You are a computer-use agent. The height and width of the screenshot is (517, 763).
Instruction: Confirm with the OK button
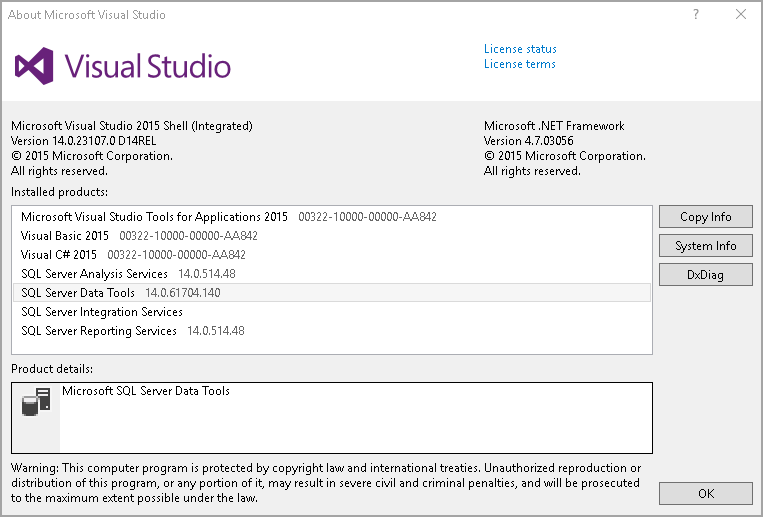pyautogui.click(x=705, y=493)
